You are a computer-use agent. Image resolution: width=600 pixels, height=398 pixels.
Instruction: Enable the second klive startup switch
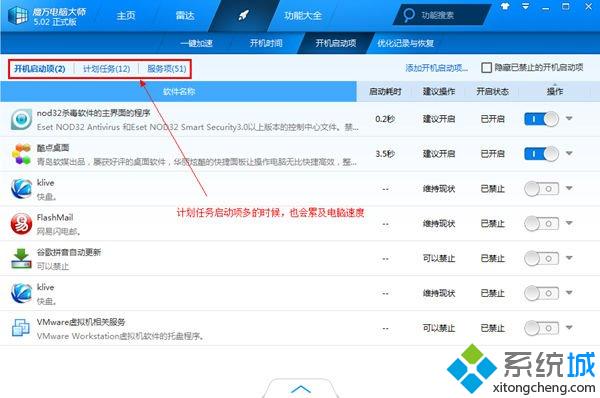[541, 294]
